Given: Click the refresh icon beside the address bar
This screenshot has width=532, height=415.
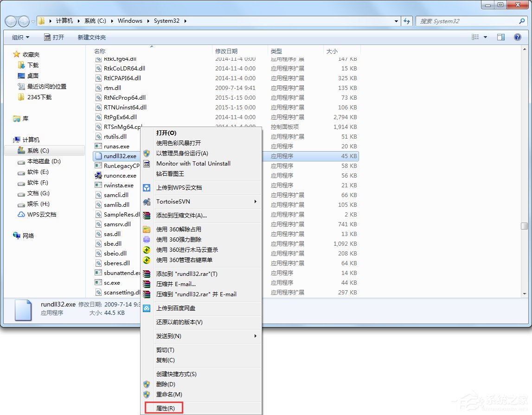Looking at the screenshot, I should tap(407, 21).
